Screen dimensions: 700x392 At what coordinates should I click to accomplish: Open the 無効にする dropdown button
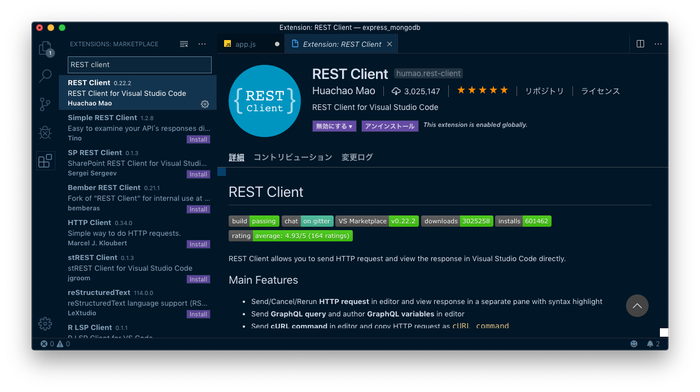[x=334, y=126]
